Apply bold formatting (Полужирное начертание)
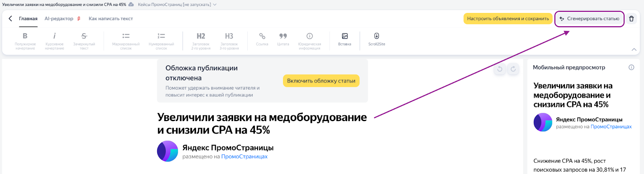Screen dimensions: 644x174 25,40
